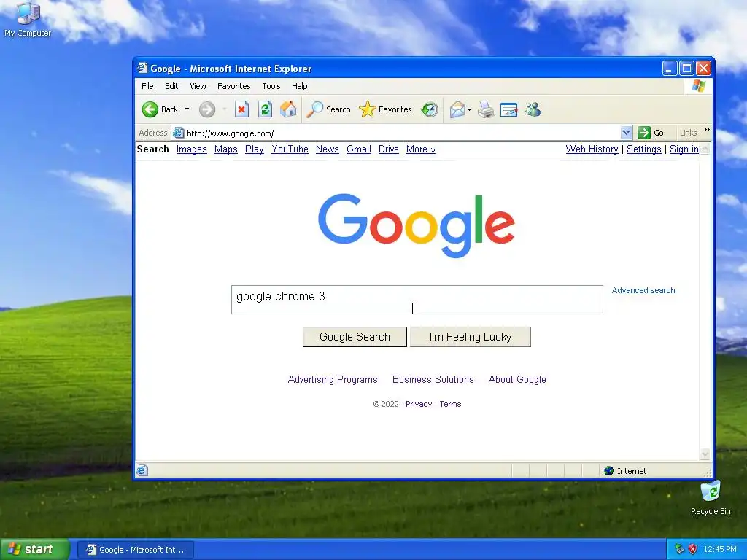Viewport: 747px width, 560px height.
Task: Stop loading with the red X icon
Action: (x=241, y=109)
